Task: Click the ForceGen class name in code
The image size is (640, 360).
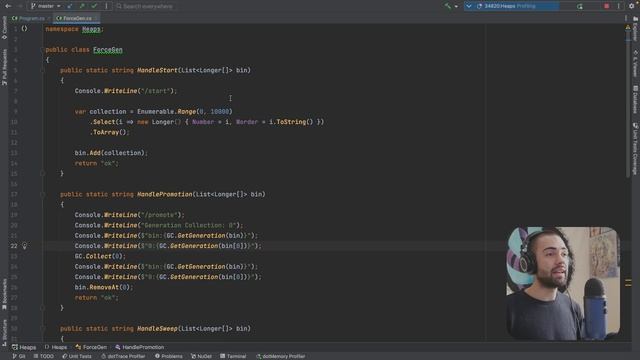Action: pyautogui.click(x=108, y=50)
